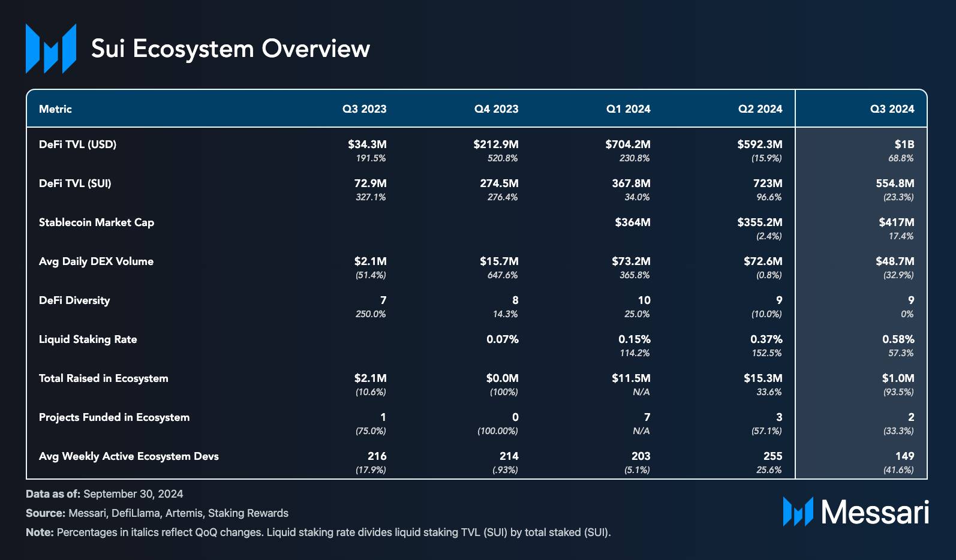Click the 'Data as of: September 30, 2024' line
The width and height of the screenshot is (956, 560).
[x=104, y=494]
